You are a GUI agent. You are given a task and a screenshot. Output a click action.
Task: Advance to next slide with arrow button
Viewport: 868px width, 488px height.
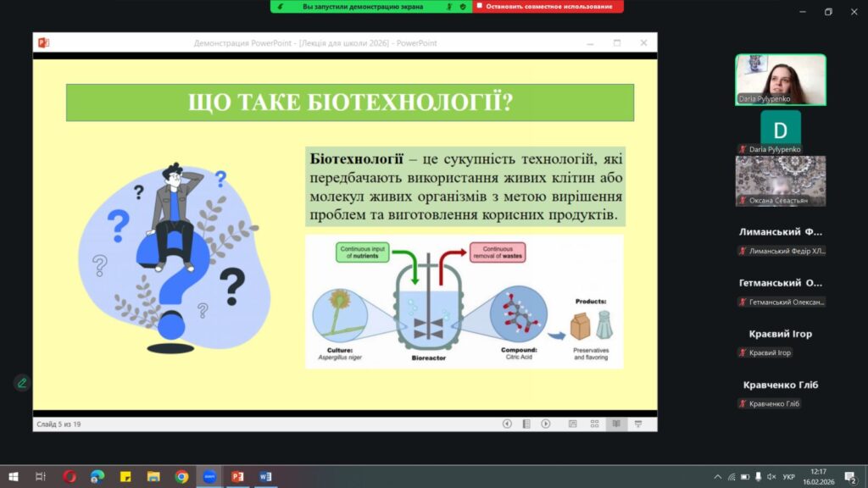coord(546,424)
